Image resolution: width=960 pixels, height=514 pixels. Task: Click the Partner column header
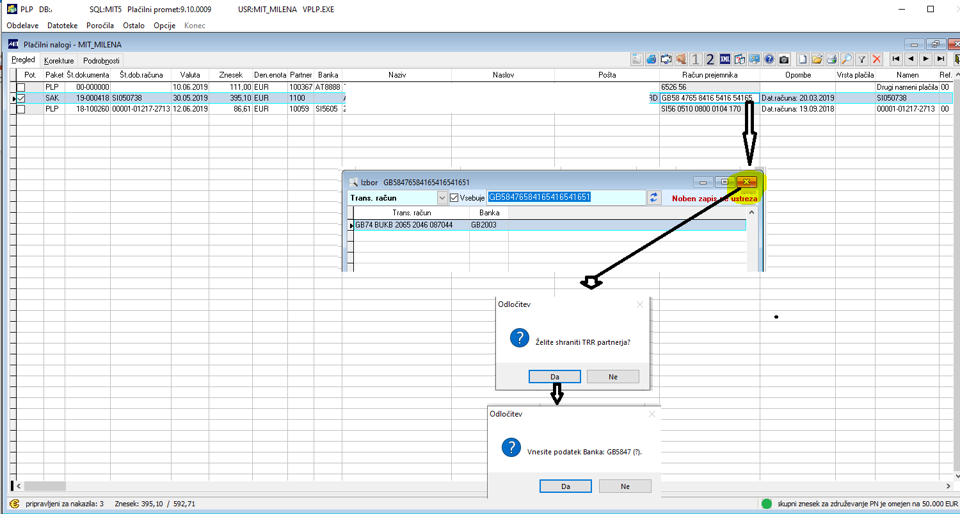301,75
